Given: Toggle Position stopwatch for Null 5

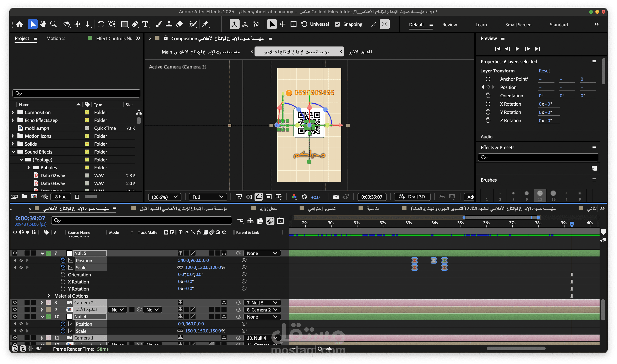Looking at the screenshot, I should (x=63, y=260).
